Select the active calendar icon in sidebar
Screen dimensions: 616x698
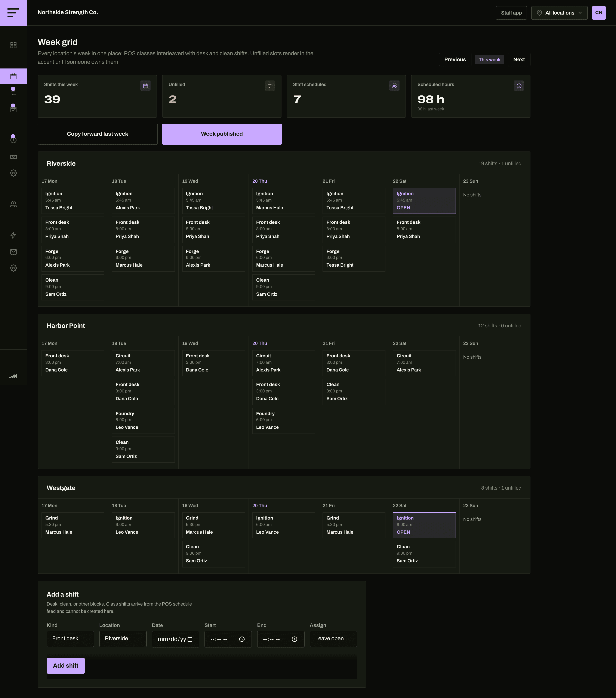pyautogui.click(x=13, y=76)
